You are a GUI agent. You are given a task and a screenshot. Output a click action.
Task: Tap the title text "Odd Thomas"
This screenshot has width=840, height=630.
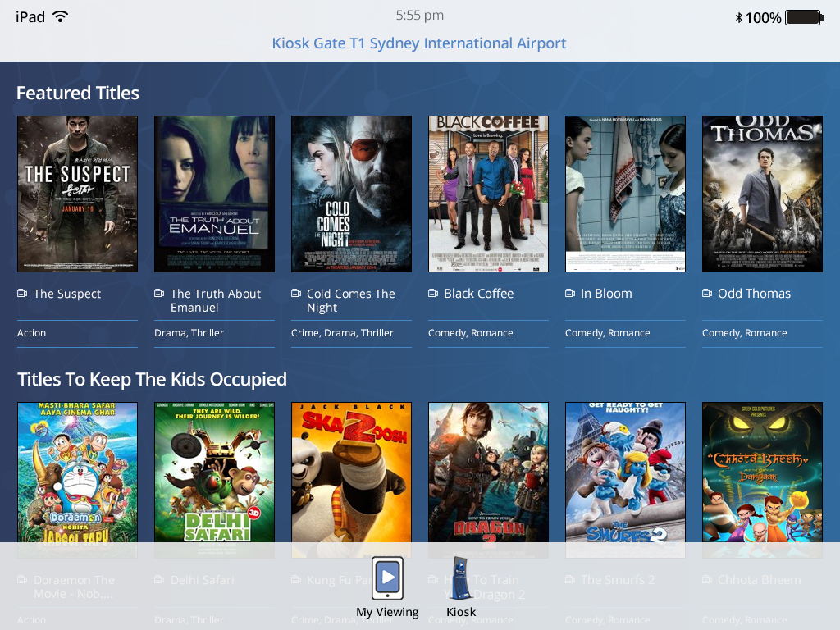click(755, 294)
